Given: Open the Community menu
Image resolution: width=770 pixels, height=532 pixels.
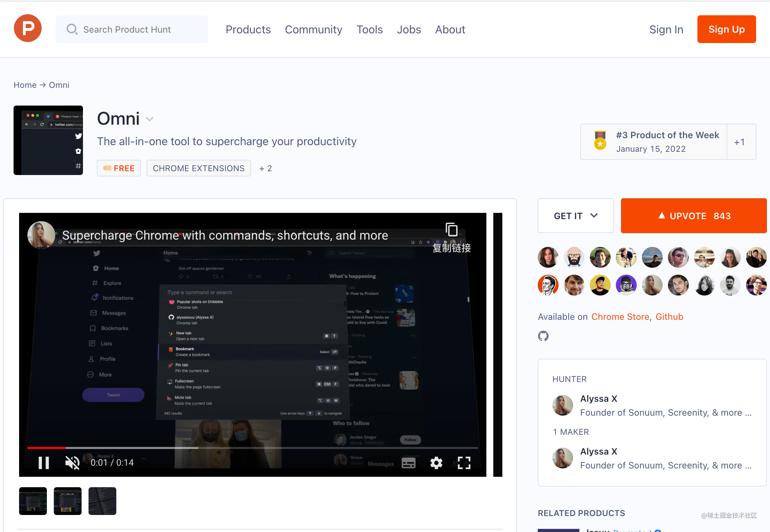Looking at the screenshot, I should [x=313, y=30].
